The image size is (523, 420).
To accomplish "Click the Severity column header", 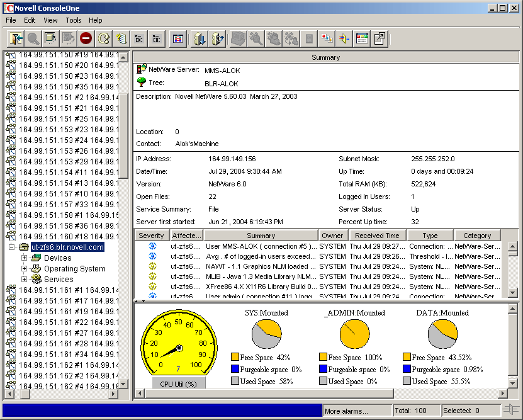I will pos(151,235).
